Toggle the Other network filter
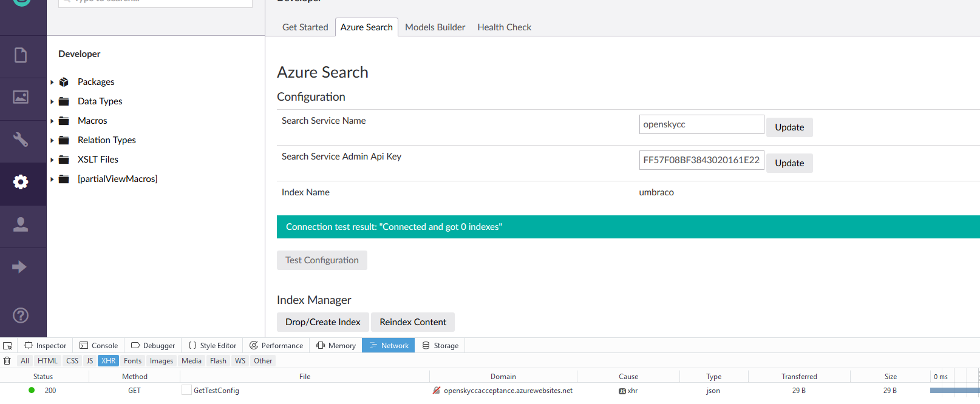The image size is (980, 404). click(263, 361)
